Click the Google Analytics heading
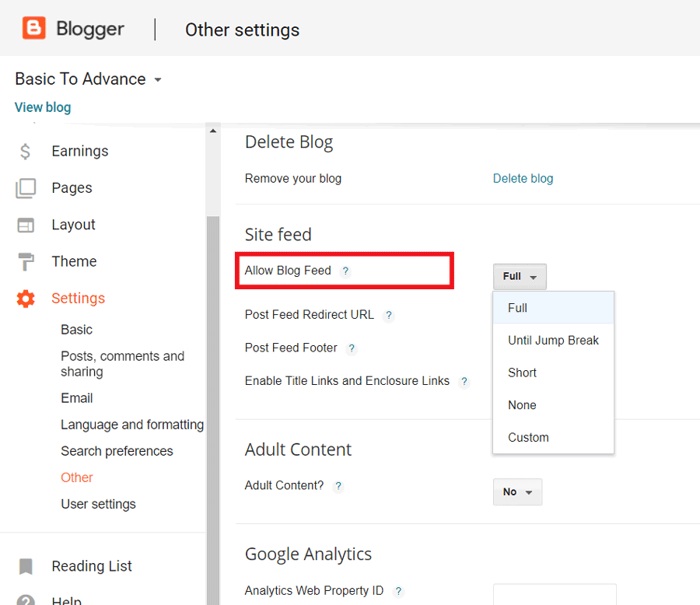The image size is (700, 605). point(309,554)
